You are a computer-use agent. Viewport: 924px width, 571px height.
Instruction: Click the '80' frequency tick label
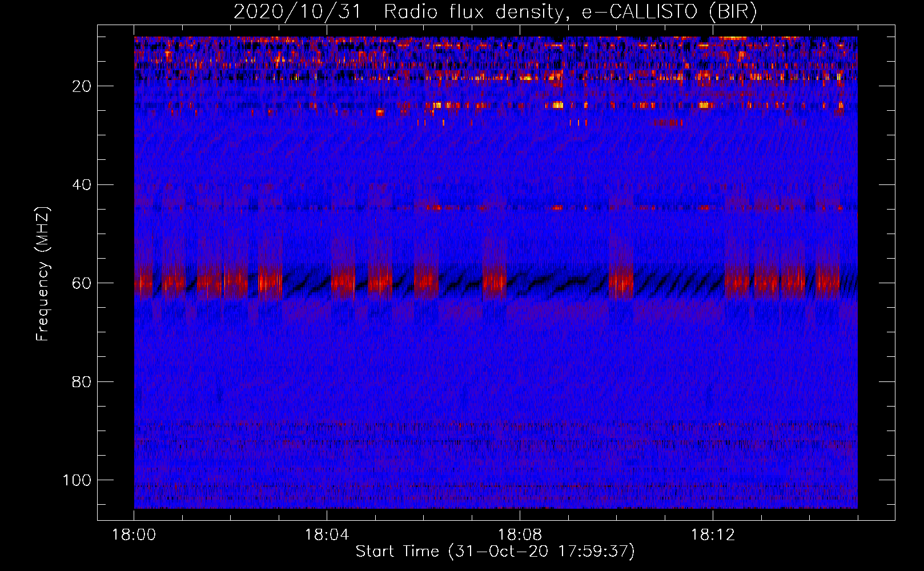tap(82, 381)
